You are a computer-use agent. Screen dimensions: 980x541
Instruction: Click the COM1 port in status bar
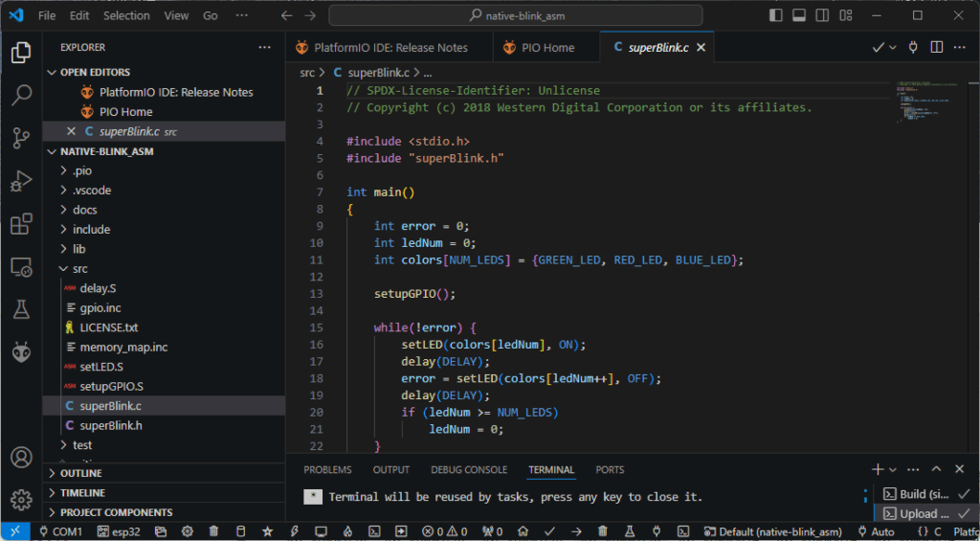click(x=60, y=531)
